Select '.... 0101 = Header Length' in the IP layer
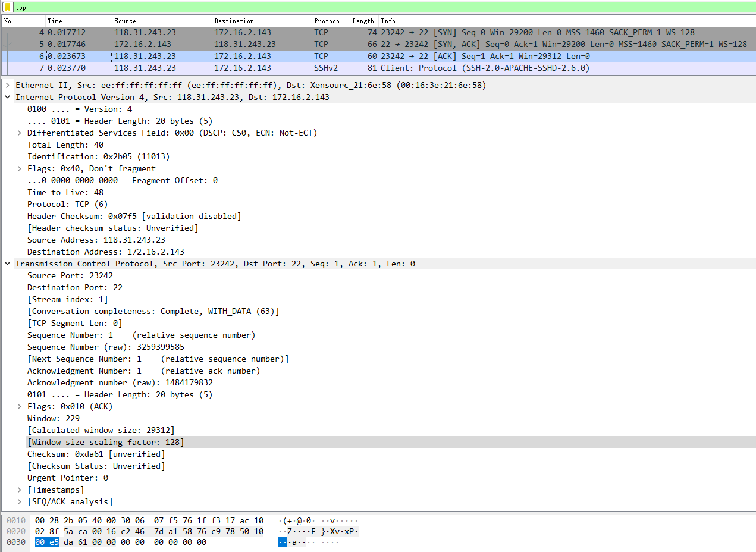 120,121
